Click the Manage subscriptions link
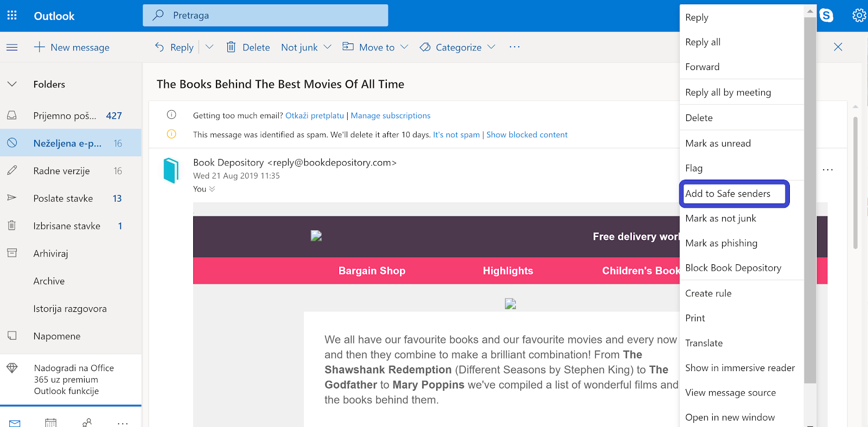Viewport: 868px width, 427px height. pos(391,116)
